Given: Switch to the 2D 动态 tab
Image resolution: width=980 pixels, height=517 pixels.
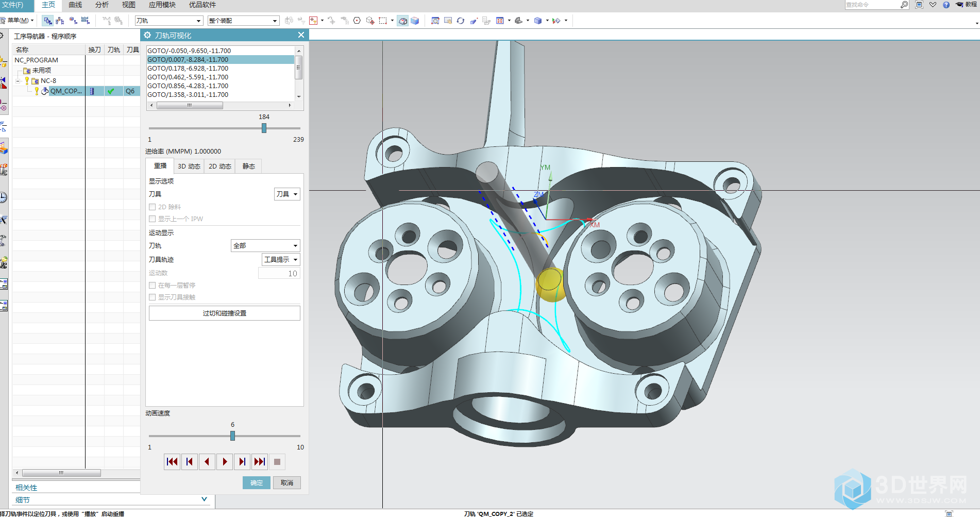Looking at the screenshot, I should (220, 166).
